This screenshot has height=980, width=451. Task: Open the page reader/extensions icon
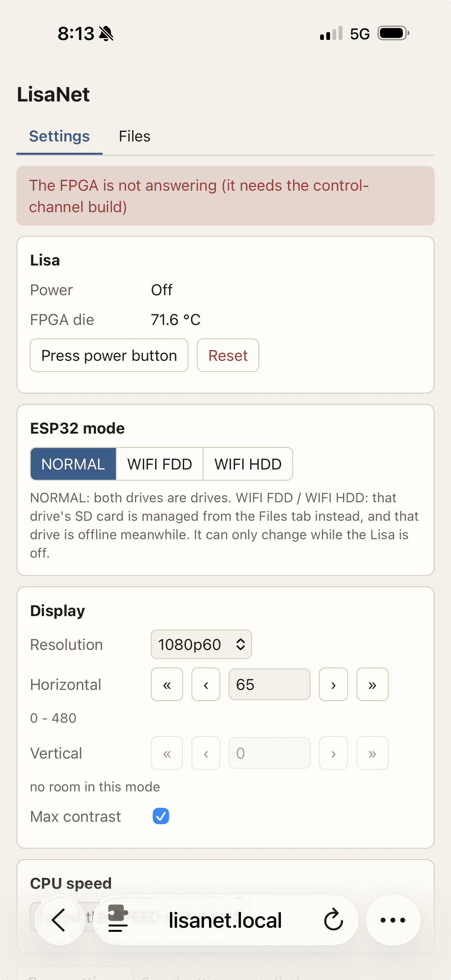pyautogui.click(x=118, y=918)
